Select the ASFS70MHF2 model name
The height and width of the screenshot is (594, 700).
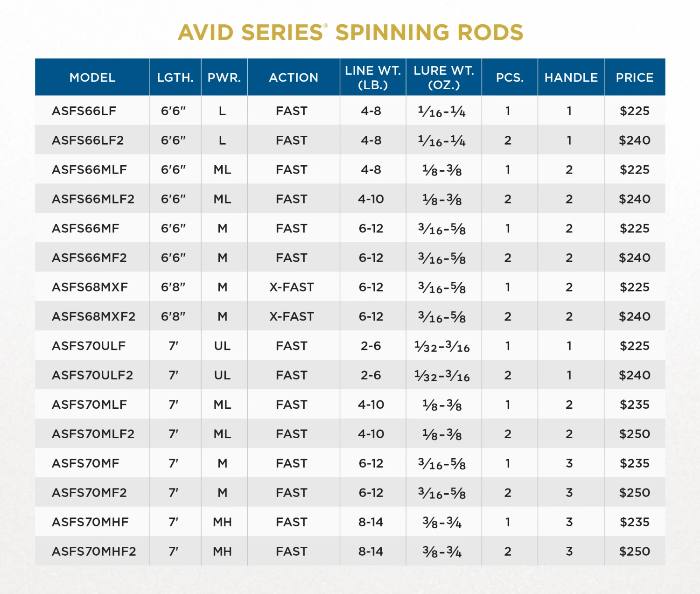tap(94, 552)
